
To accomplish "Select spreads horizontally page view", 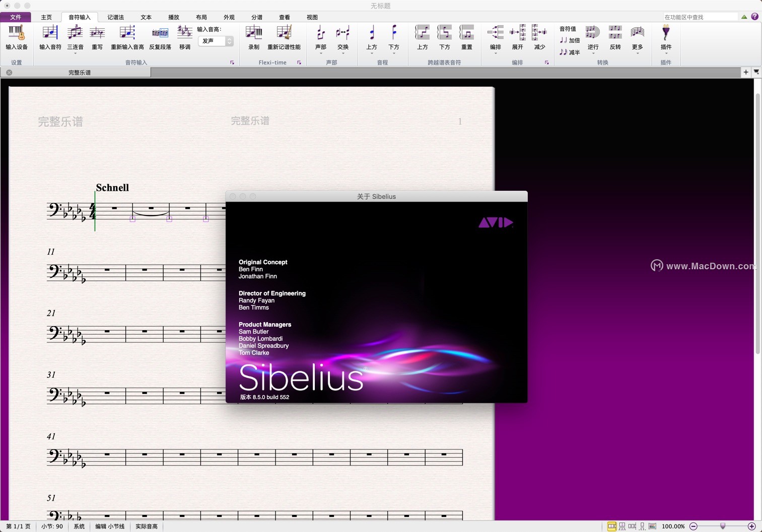I will pyautogui.click(x=611, y=526).
